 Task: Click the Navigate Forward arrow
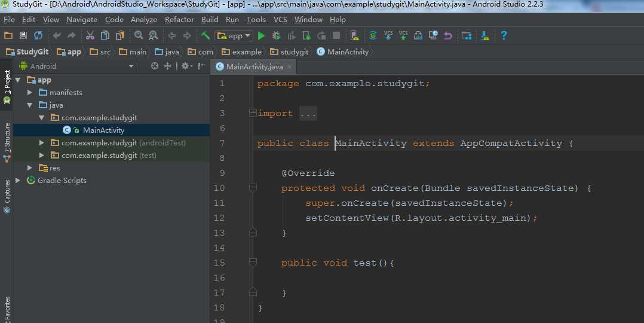point(187,36)
